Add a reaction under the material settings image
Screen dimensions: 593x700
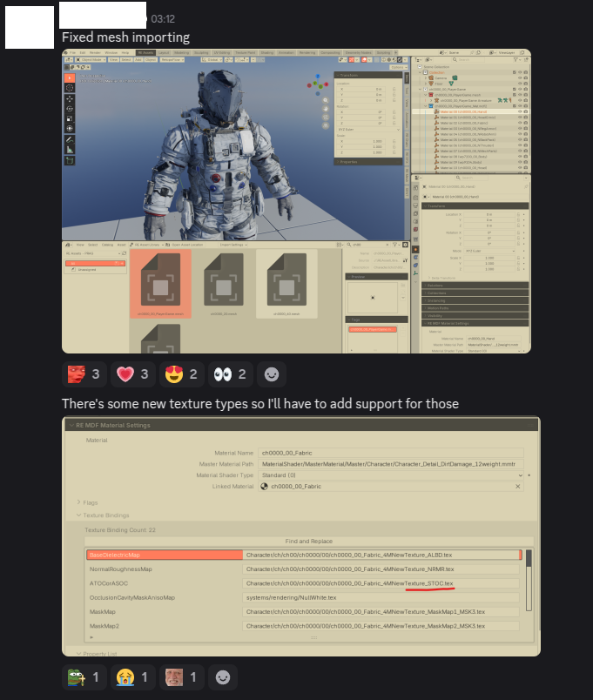tap(223, 677)
